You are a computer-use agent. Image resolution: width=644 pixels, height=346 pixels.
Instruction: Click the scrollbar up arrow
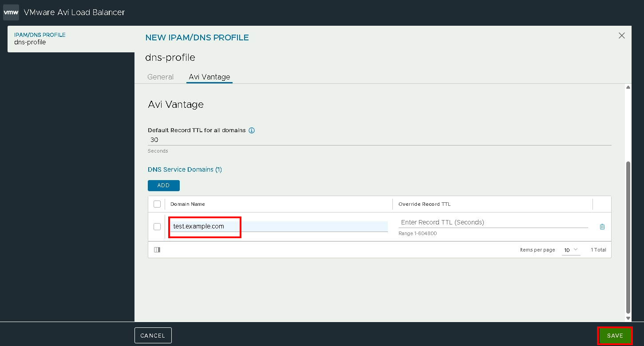click(x=628, y=87)
